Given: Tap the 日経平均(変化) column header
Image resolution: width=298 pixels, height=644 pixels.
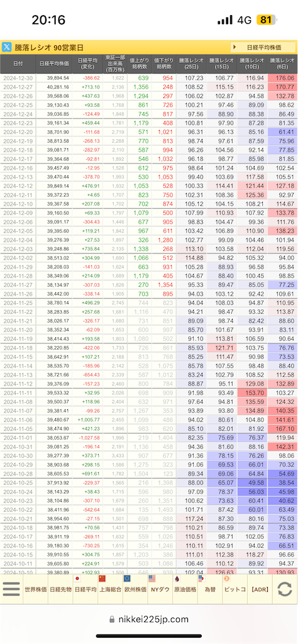Looking at the screenshot, I should point(87,64).
